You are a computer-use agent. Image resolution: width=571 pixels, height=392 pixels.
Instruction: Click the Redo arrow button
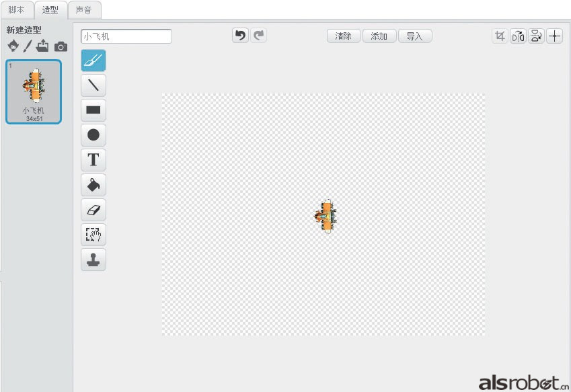tap(259, 36)
